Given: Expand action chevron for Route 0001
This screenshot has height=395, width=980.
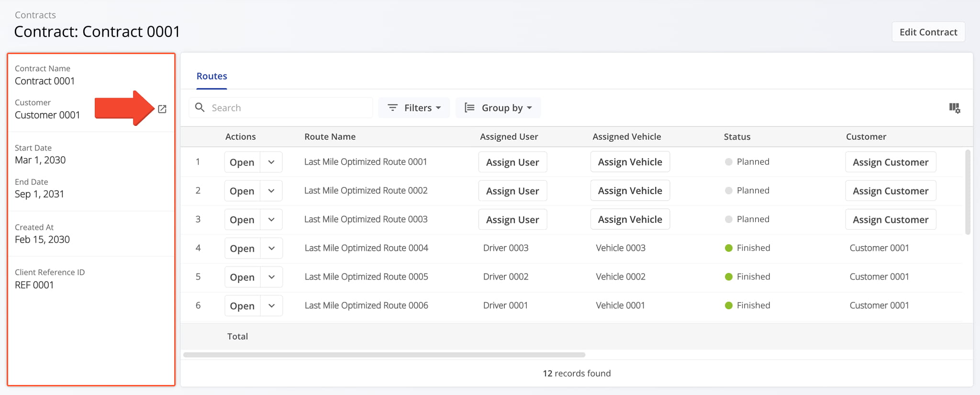Looking at the screenshot, I should (x=271, y=162).
